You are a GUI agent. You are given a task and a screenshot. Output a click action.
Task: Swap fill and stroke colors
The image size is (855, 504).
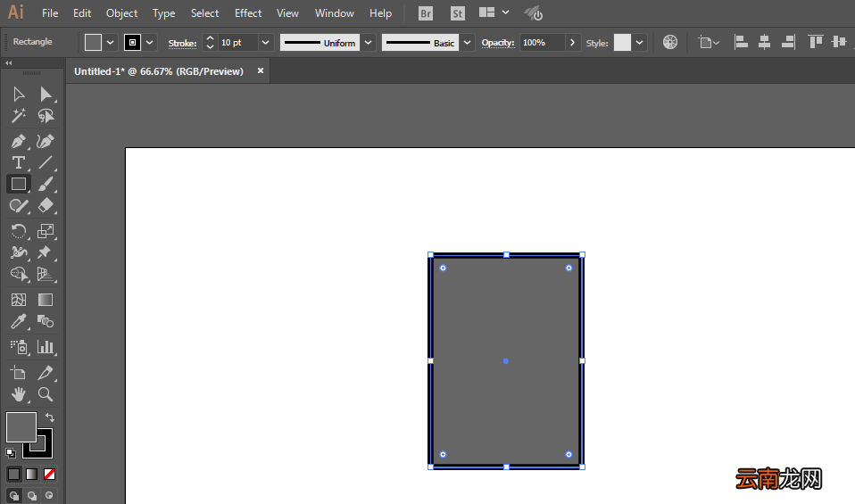[50, 417]
